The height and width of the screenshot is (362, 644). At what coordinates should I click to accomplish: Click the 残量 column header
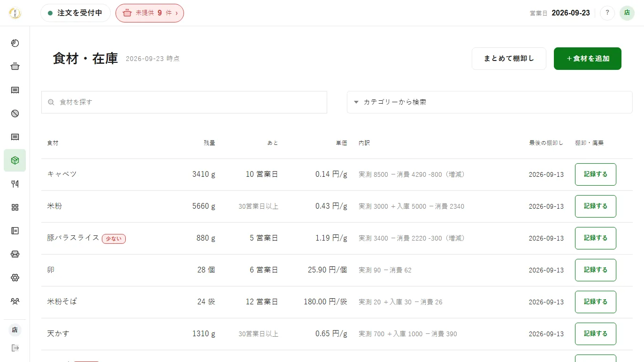pyautogui.click(x=209, y=143)
